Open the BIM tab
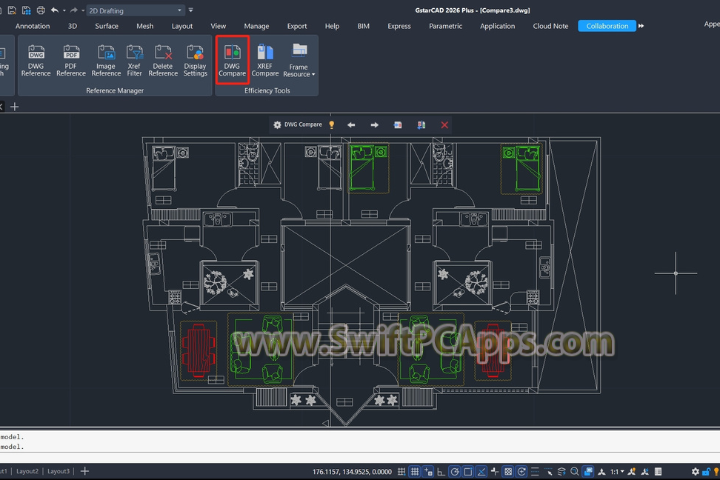The width and height of the screenshot is (720, 480). pyautogui.click(x=363, y=26)
